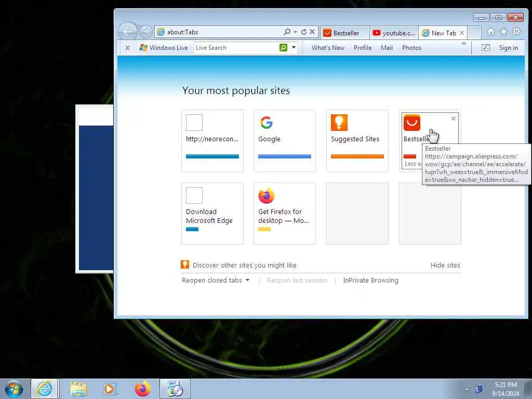Open Windows Explorer folder from taskbar
The width and height of the screenshot is (532, 399).
click(78, 389)
